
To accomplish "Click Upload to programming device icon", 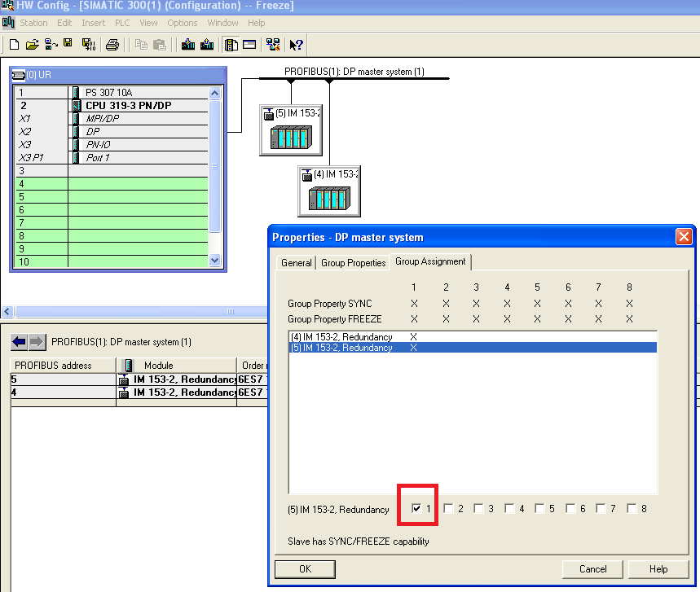I will tap(207, 45).
